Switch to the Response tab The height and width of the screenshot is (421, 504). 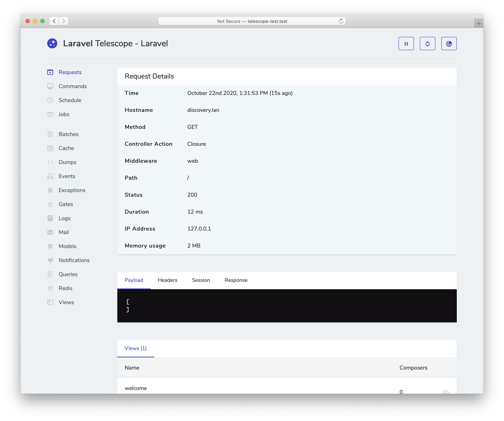(x=236, y=280)
